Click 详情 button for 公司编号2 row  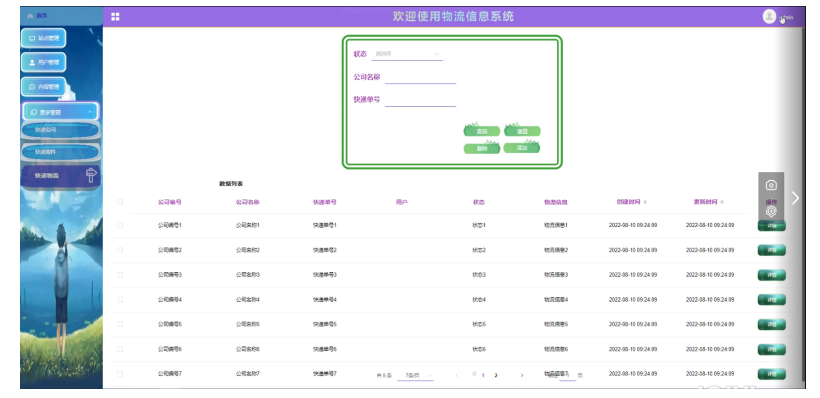point(771,250)
